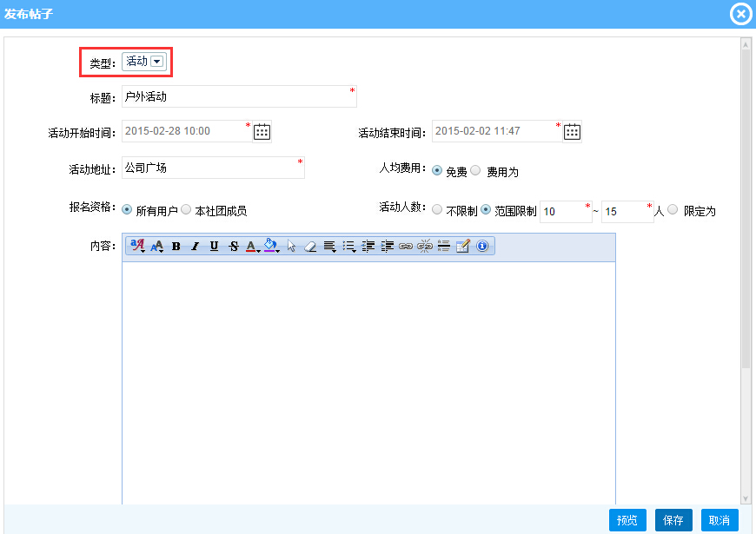This screenshot has height=534, width=756.
Task: Toggle underline formatting in the content editor
Action: (x=214, y=247)
